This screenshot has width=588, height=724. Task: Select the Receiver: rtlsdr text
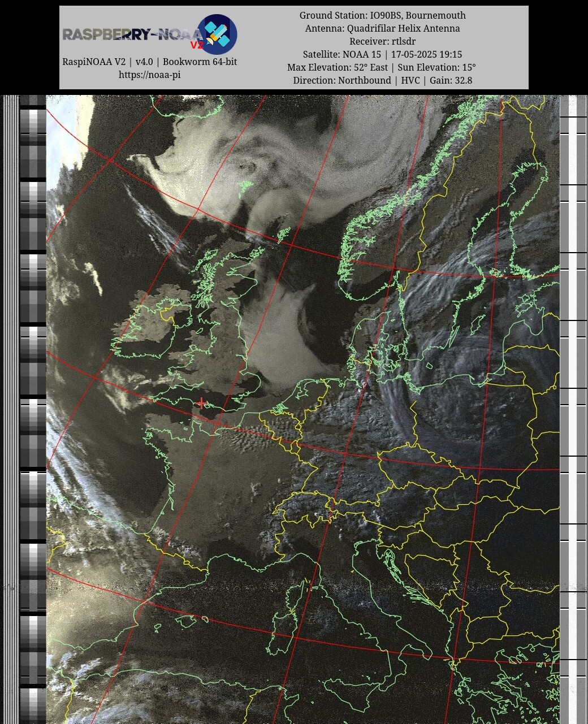(x=383, y=41)
